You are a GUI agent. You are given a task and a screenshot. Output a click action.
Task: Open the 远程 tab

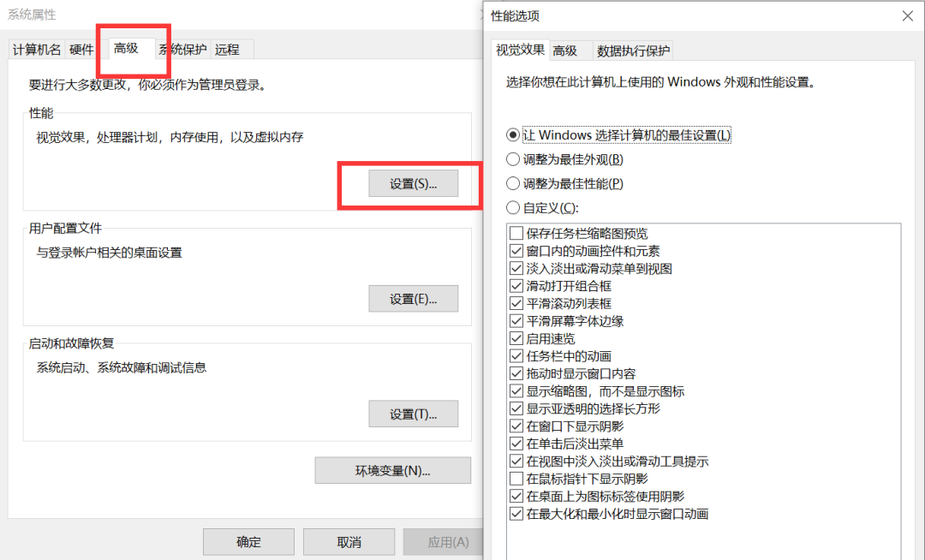227,50
